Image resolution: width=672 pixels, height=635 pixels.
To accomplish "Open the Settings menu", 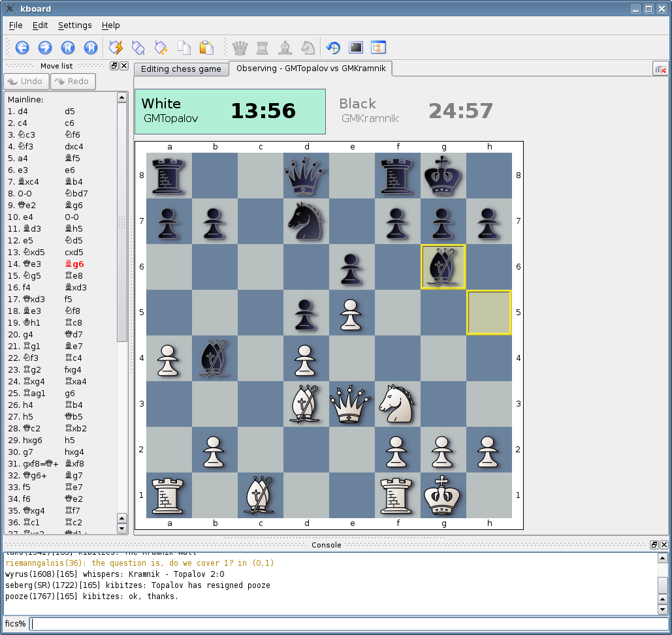I will (74, 25).
